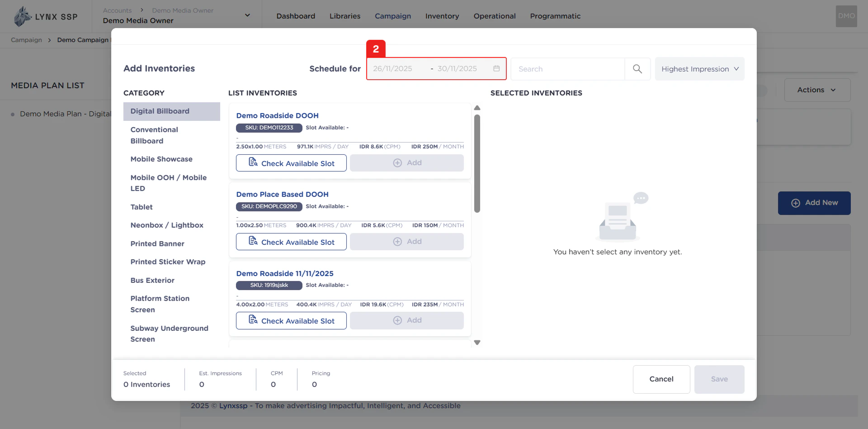Click the list scrollbar down arrow

(477, 343)
